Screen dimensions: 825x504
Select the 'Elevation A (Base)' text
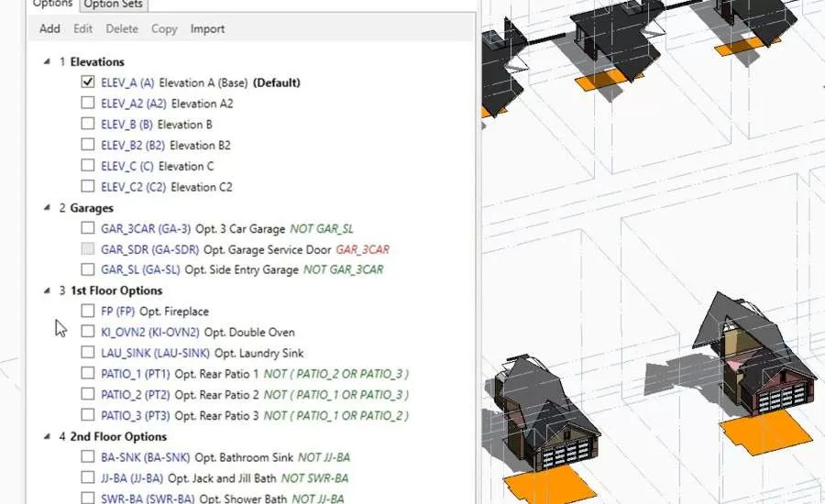203,83
